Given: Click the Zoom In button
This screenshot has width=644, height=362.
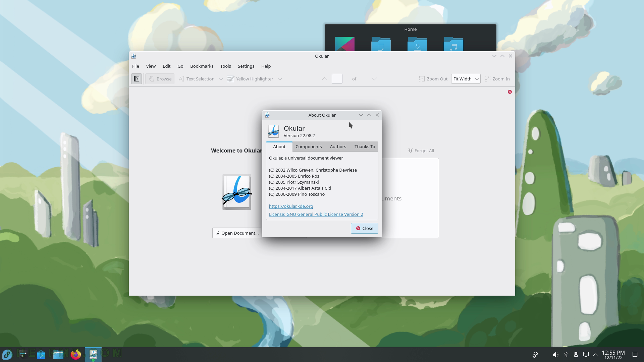Looking at the screenshot, I should 497,79.
